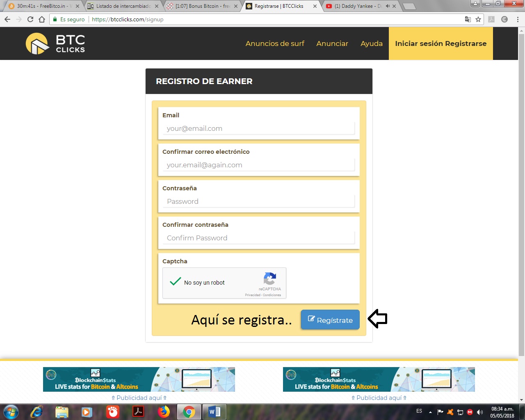Go back with the browser back arrow
This screenshot has width=525, height=420.
pyautogui.click(x=7, y=19)
